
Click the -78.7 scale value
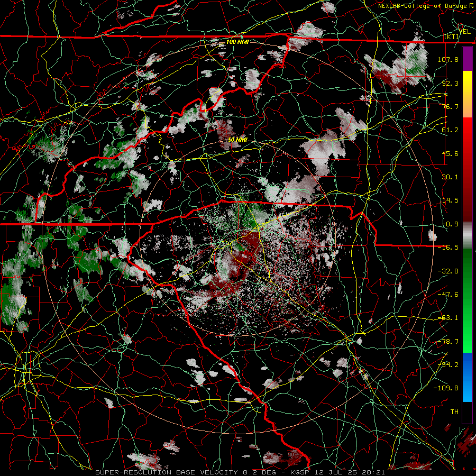click(448, 341)
